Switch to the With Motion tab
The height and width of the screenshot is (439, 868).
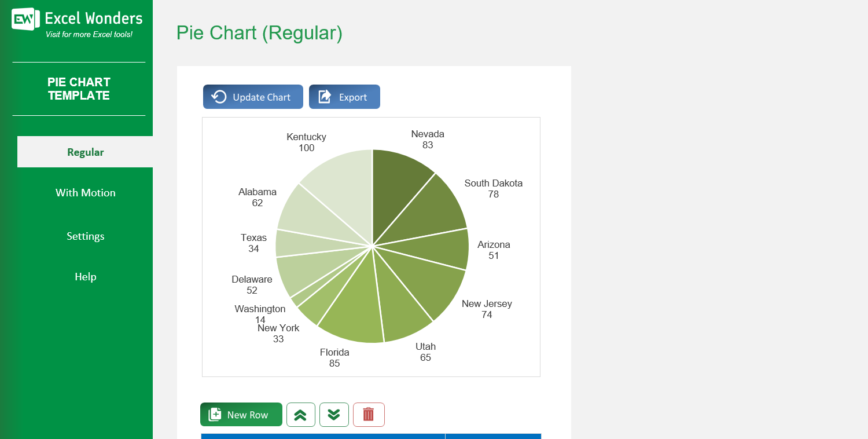tap(85, 192)
